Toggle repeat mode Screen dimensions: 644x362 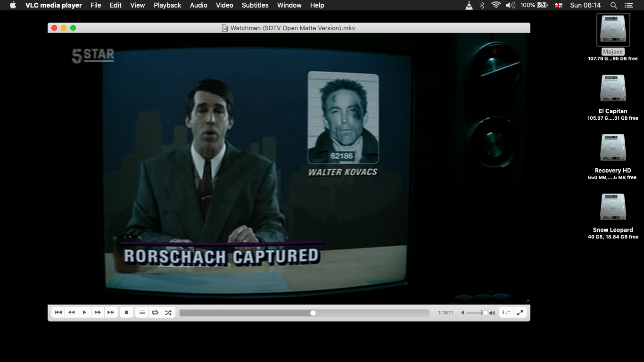tap(155, 313)
